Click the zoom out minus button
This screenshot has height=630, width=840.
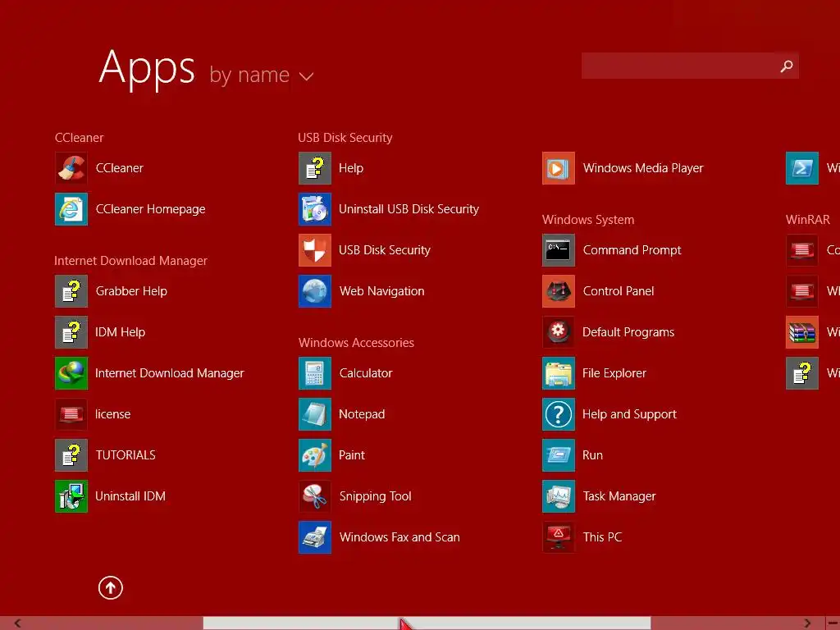(x=833, y=623)
